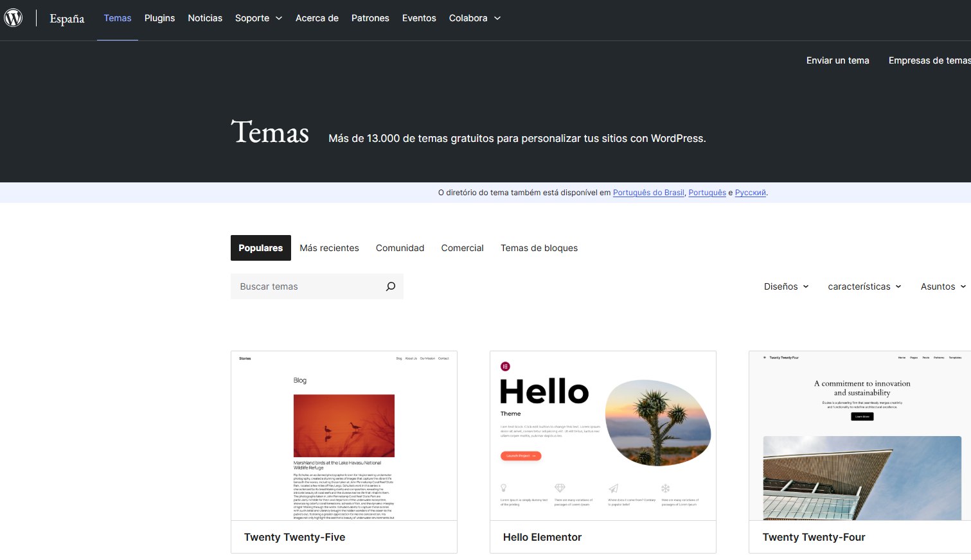Open Empresas de temas
Screen dimensions: 971x560
click(929, 60)
